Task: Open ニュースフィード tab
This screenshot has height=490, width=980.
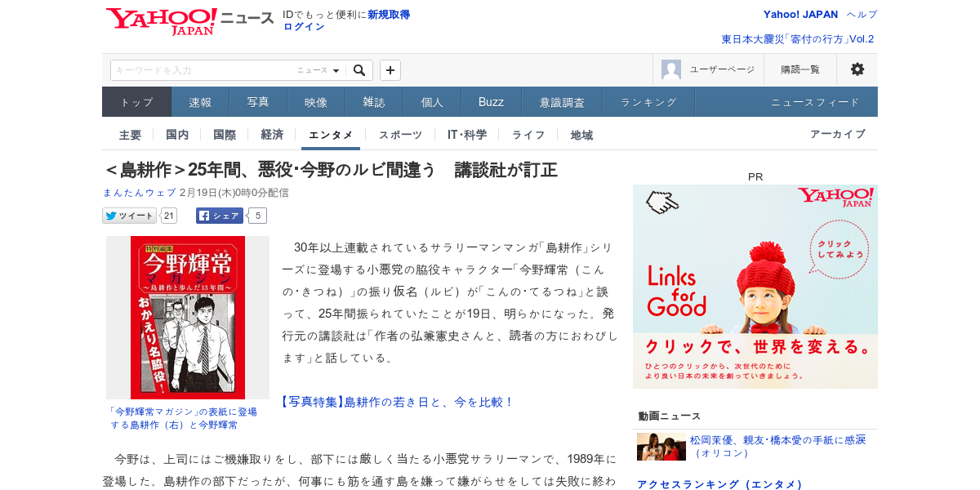Action: click(815, 102)
